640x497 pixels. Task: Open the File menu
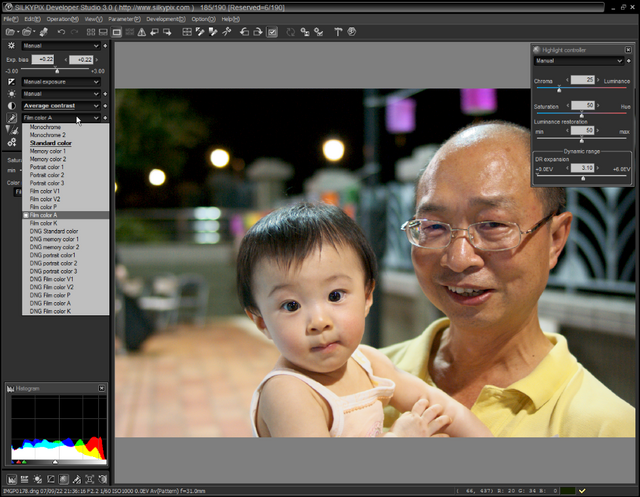tap(11, 19)
